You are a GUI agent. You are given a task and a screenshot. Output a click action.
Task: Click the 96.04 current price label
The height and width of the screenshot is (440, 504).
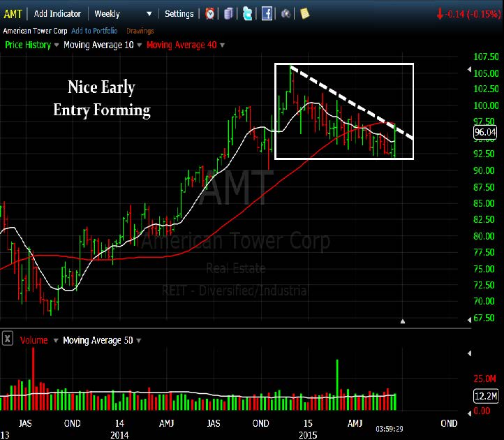tap(485, 132)
